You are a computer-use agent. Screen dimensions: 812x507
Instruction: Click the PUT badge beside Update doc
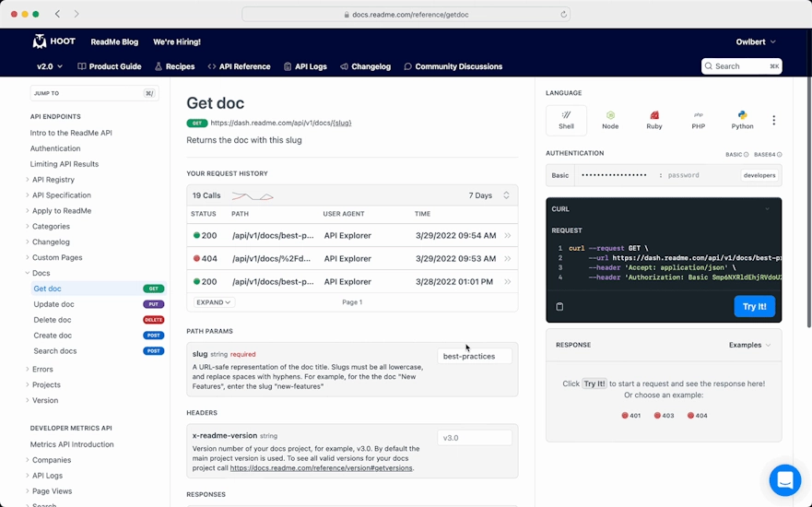[x=153, y=304]
